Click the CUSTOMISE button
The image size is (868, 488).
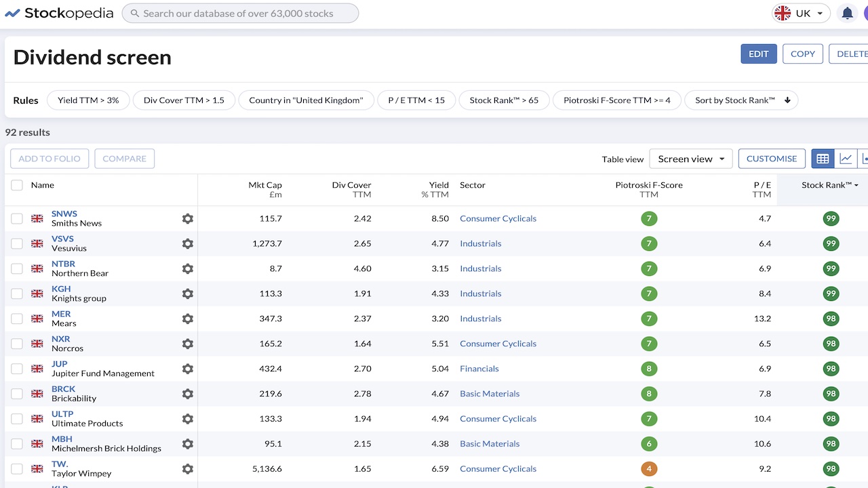[x=772, y=159]
